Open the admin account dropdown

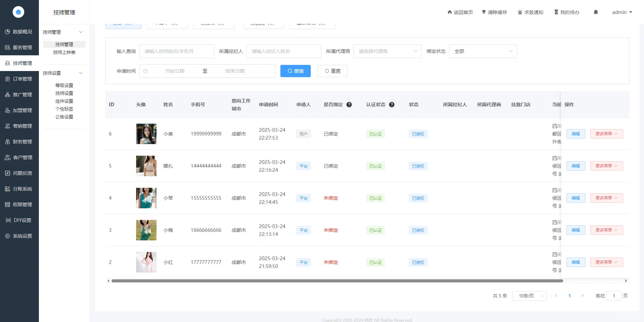pos(621,12)
